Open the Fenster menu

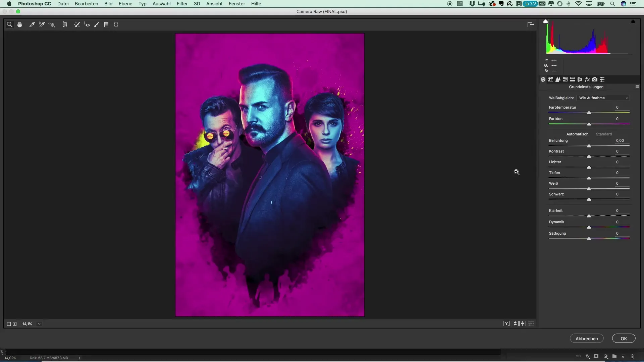237,4
